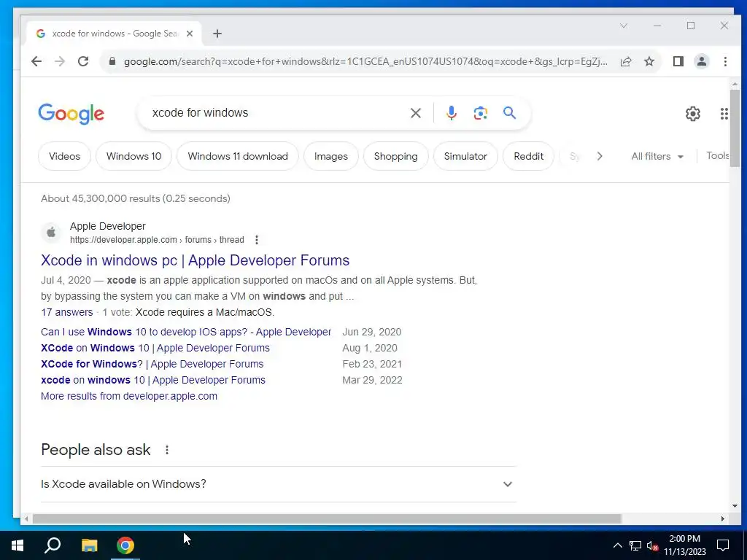Open More results from developer.apple.com

[x=129, y=396]
